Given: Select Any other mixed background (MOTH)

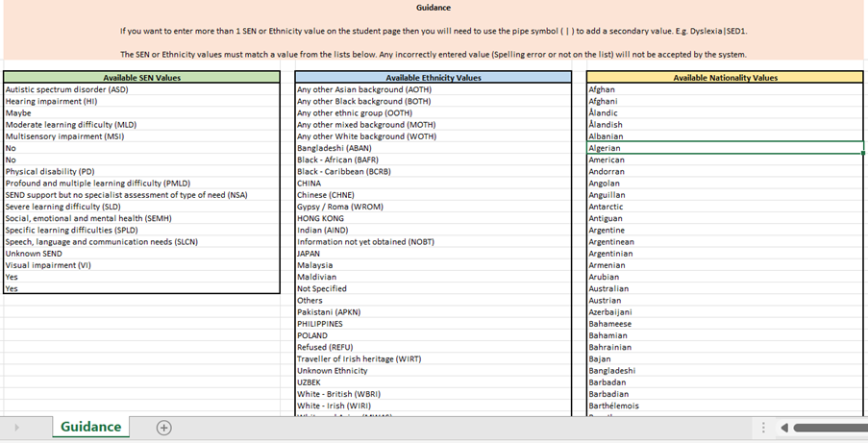Looking at the screenshot, I should (x=434, y=125).
